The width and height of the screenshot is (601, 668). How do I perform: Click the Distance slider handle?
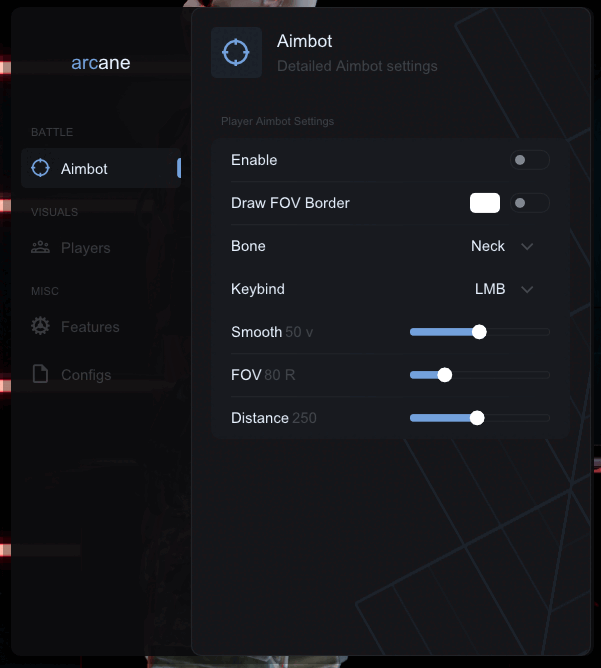(x=477, y=418)
